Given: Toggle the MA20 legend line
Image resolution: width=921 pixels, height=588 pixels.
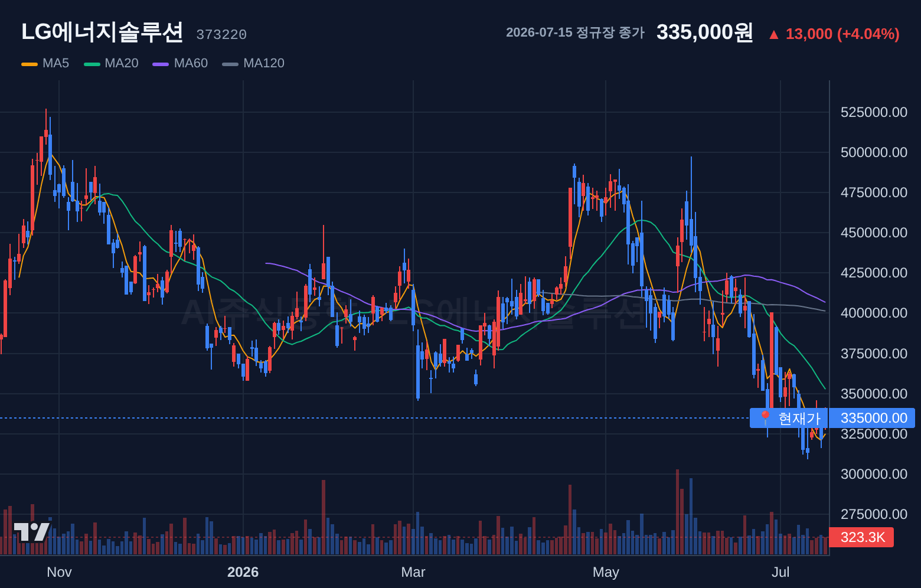Looking at the screenshot, I should (111, 63).
